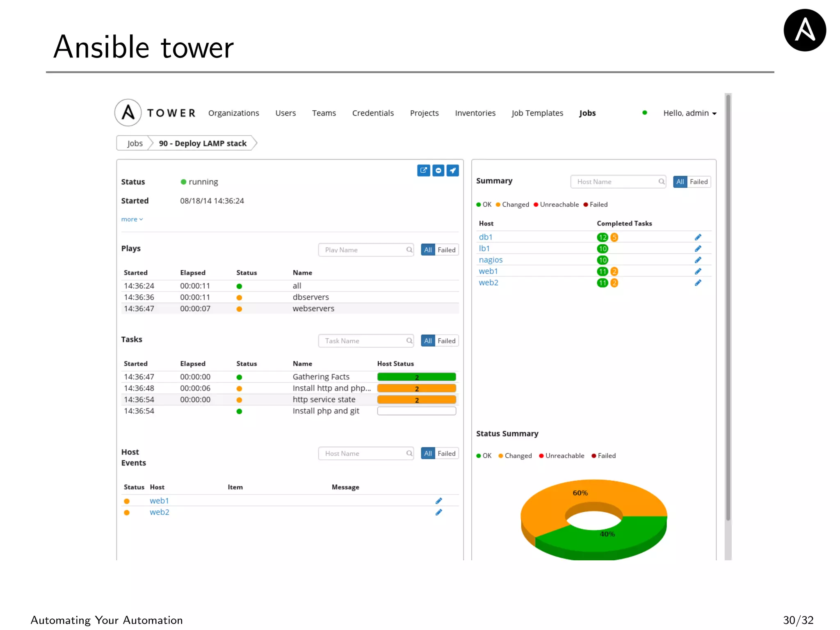Screen dimensions: 840x630
Task: Click the Jobs breadcrumb link
Action: pyautogui.click(x=135, y=143)
